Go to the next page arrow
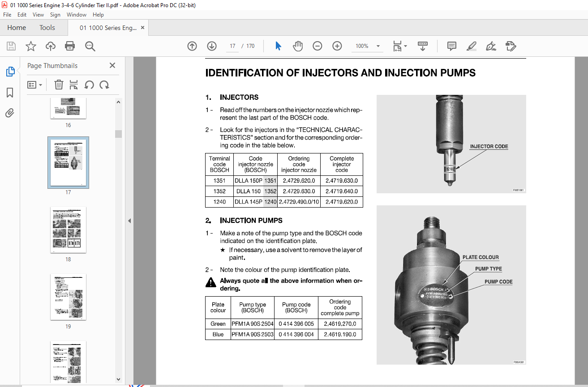Image resolution: width=588 pixels, height=387 pixels. click(x=212, y=46)
